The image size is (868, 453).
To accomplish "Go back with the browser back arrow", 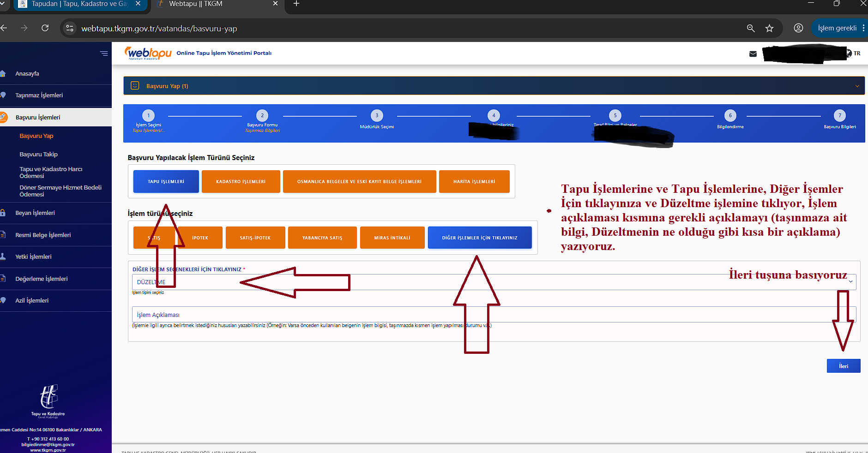I will [x=4, y=28].
